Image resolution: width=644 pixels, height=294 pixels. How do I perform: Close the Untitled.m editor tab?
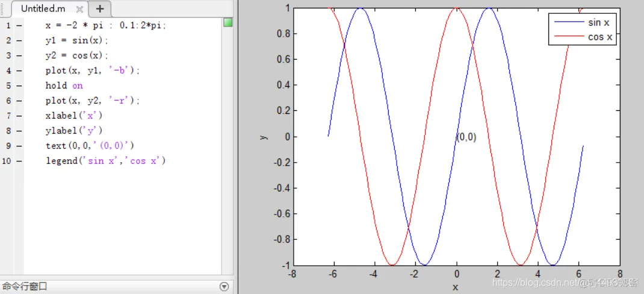click(79, 9)
